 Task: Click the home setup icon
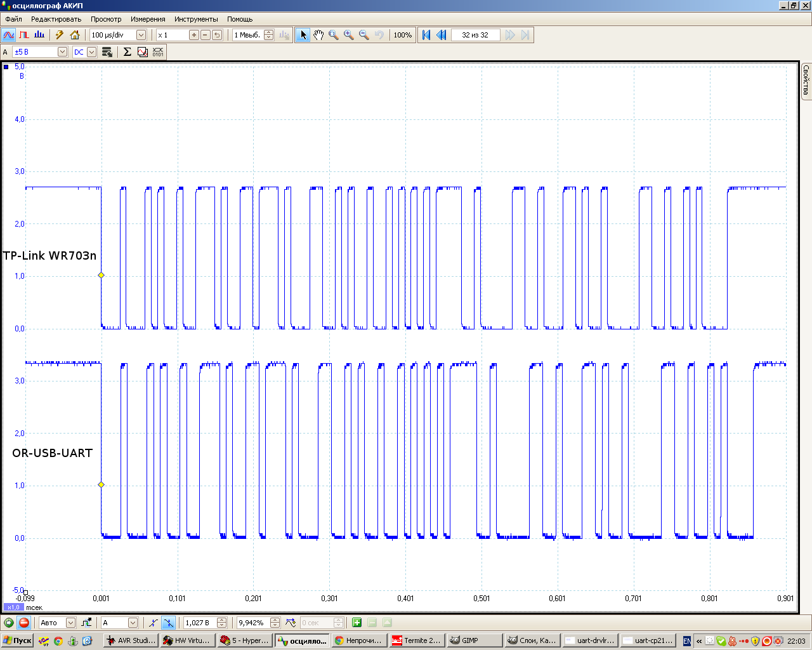(x=75, y=35)
